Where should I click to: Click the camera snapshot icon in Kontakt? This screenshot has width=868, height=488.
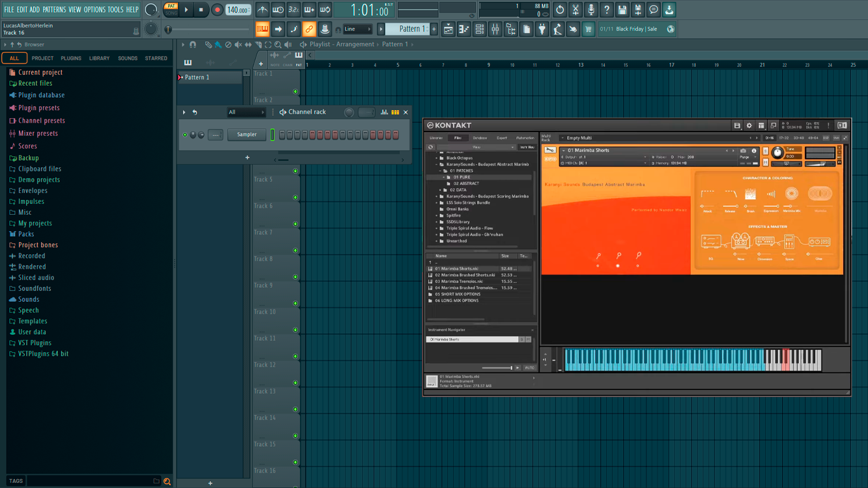point(743,151)
